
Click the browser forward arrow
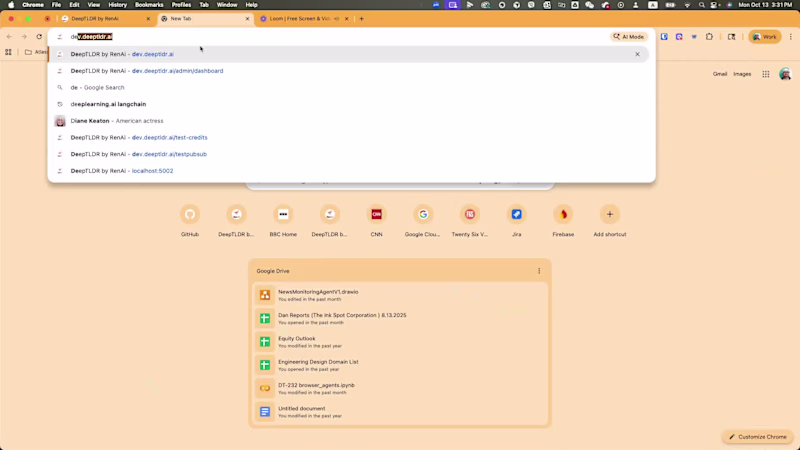23,37
